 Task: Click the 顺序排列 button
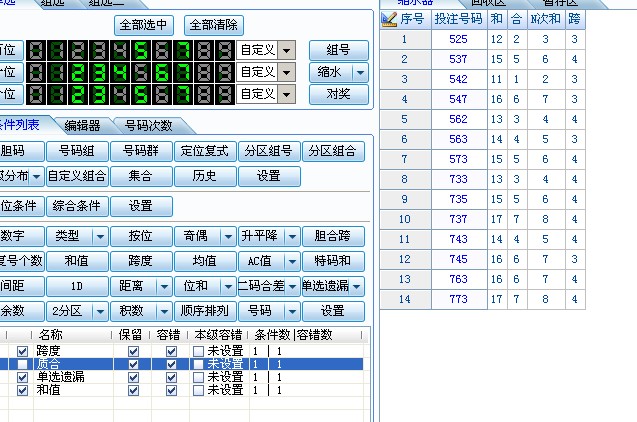click(x=205, y=312)
